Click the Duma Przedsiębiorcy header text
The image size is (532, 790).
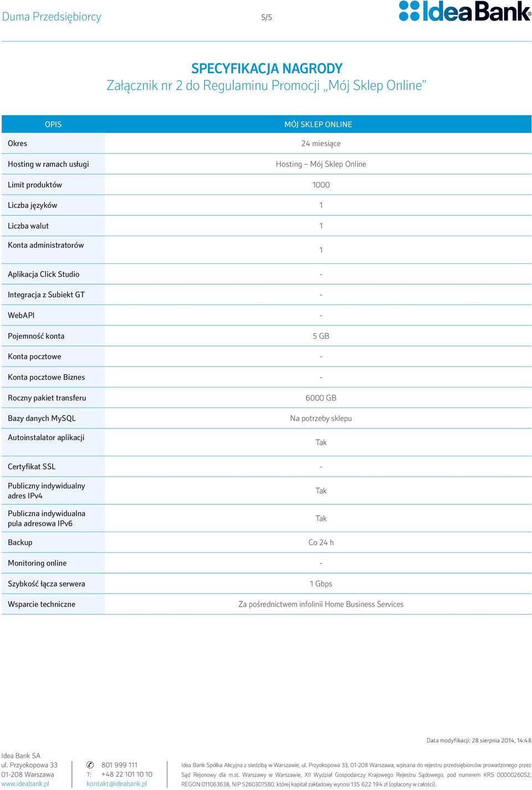[52, 17]
